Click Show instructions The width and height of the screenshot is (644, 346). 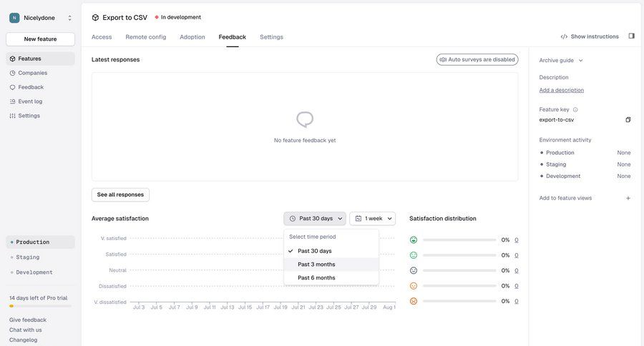590,36
